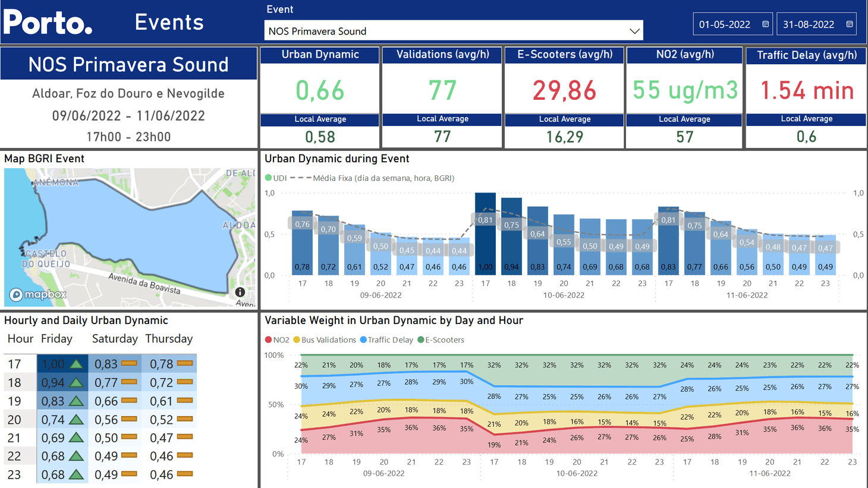Click green up-triangle icon for Friday hour 17
The image size is (868, 488).
coord(77,364)
